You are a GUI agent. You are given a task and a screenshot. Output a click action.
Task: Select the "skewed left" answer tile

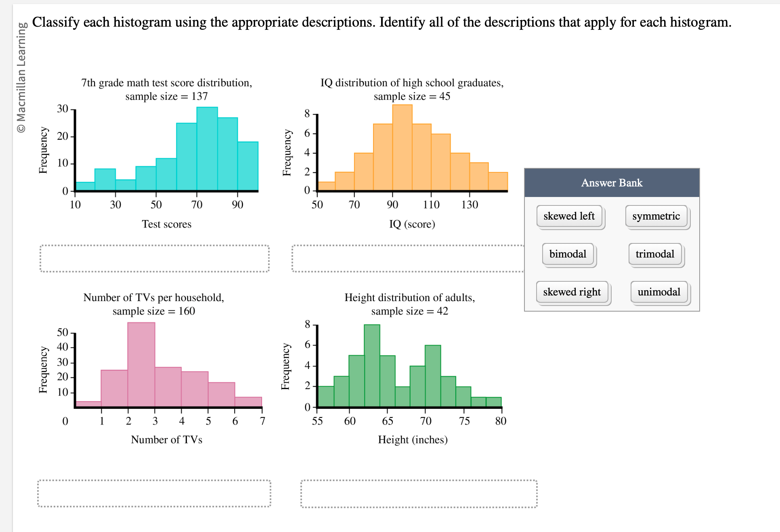point(570,216)
